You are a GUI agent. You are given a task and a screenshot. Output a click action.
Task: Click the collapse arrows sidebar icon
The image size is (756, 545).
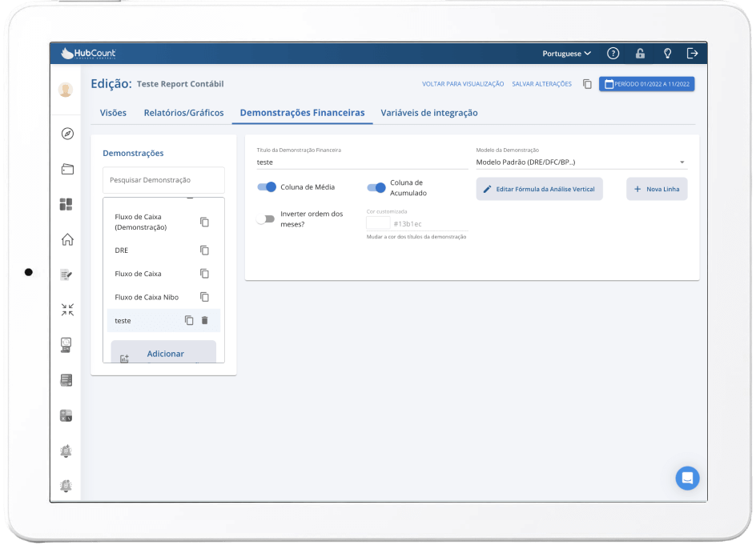pyautogui.click(x=67, y=310)
